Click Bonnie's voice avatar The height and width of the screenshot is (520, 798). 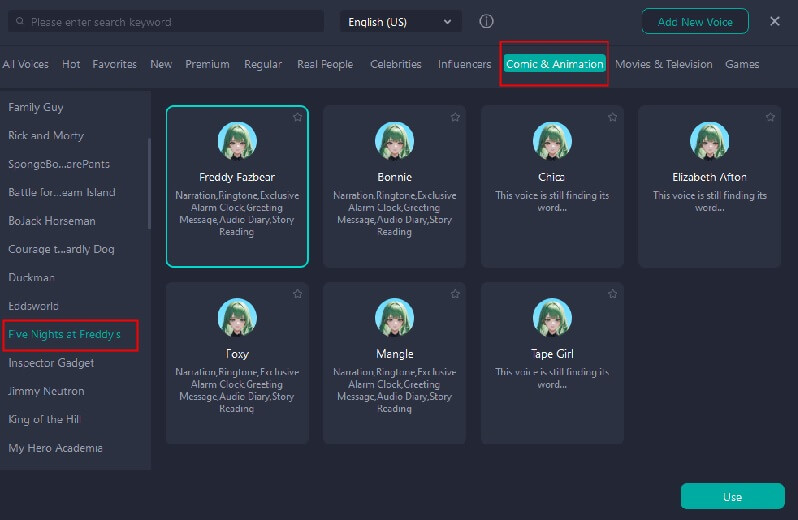click(x=394, y=141)
